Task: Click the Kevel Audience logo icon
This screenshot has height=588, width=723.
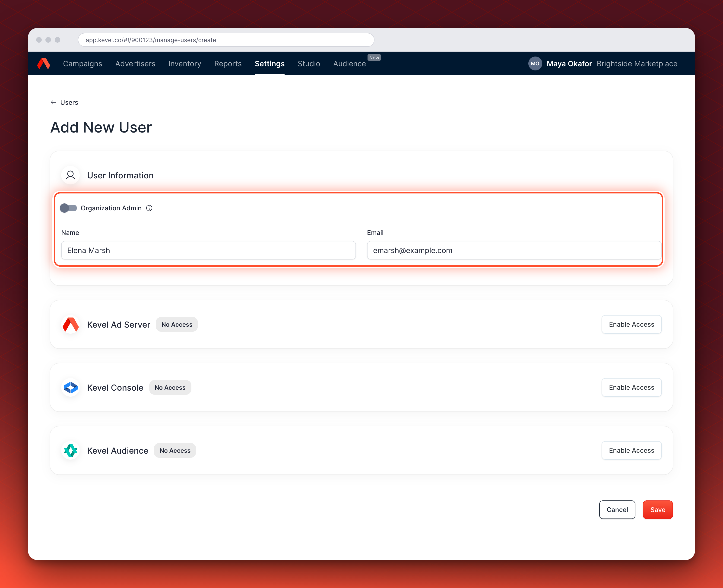Action: click(x=71, y=450)
